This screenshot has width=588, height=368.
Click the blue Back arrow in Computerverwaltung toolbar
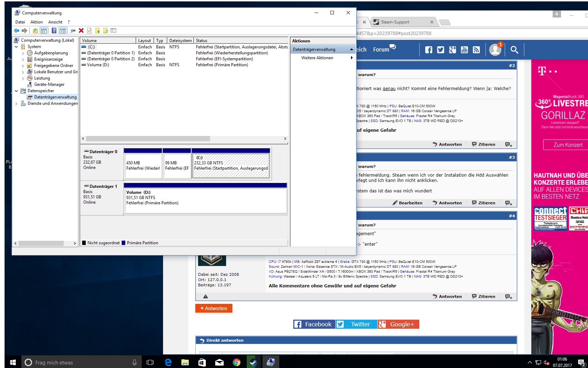(x=16, y=31)
